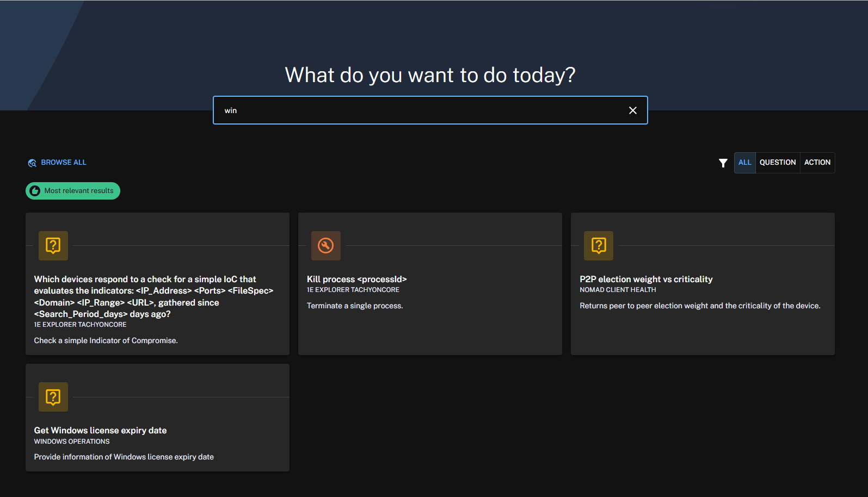Click the wrench action icon on Kill process card
Screen dimensions: 868x497
[325, 246]
